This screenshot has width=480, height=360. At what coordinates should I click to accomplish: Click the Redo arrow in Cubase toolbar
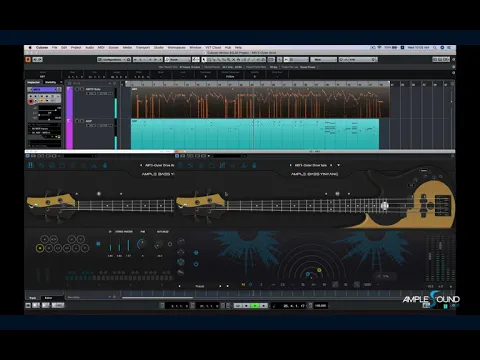[x=40, y=60]
